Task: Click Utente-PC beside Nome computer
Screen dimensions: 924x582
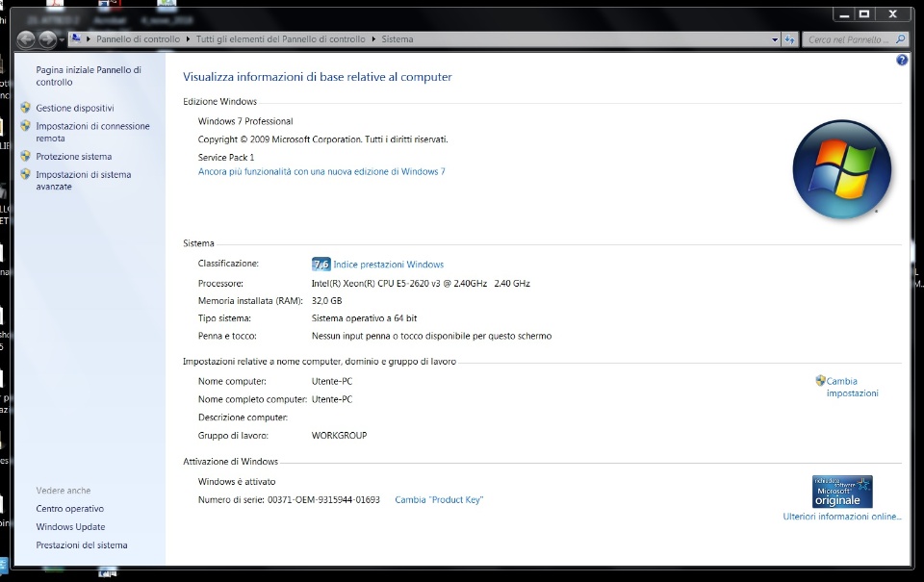Action: tap(332, 381)
